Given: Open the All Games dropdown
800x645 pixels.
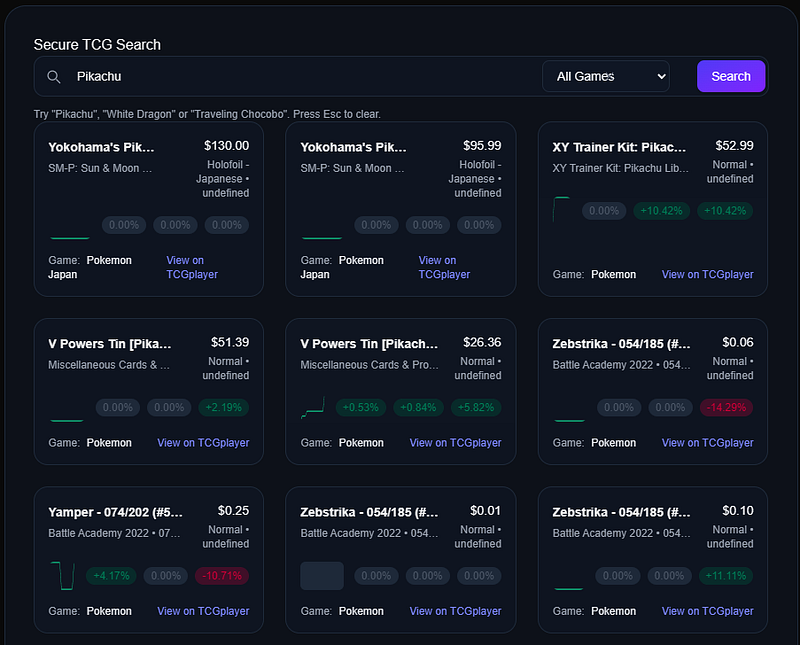Looking at the screenshot, I should click(606, 77).
